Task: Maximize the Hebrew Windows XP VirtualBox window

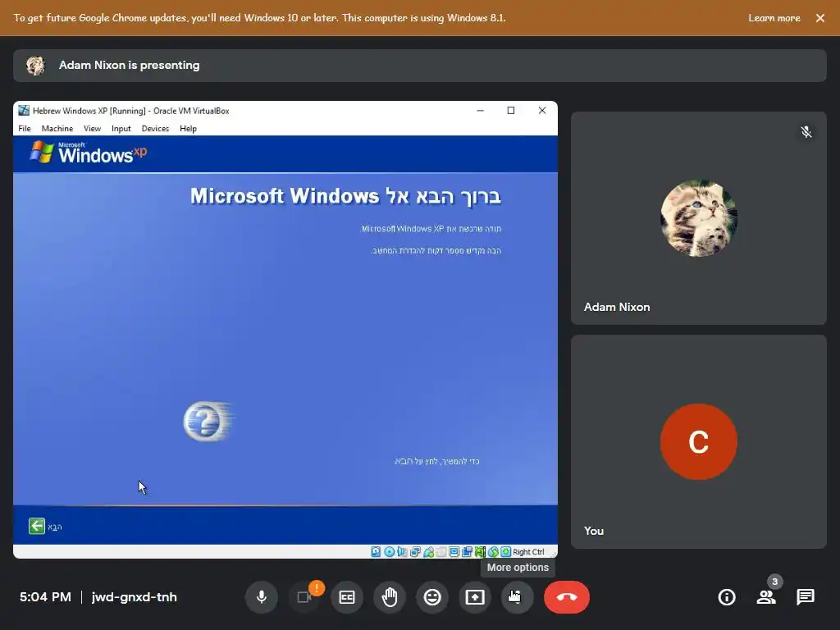Action: [511, 111]
